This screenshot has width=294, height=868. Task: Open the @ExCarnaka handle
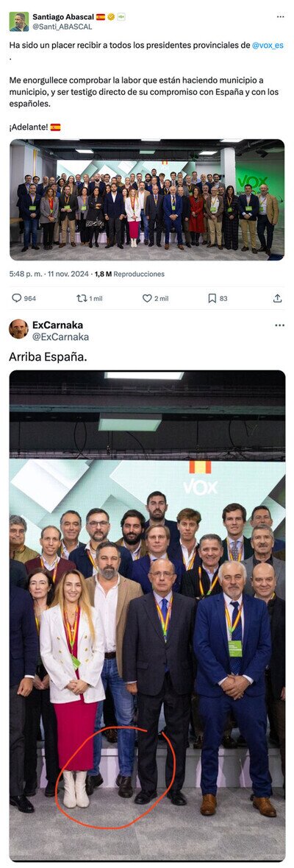pos(60,336)
